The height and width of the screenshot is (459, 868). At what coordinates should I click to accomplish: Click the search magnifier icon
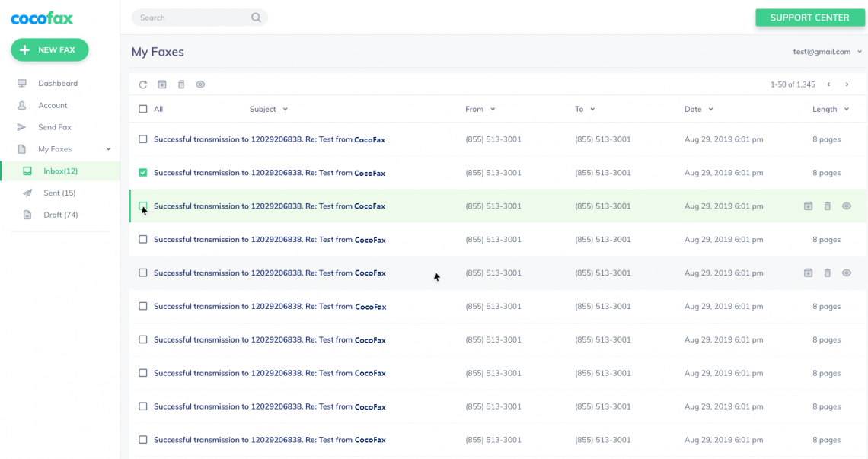coord(257,18)
